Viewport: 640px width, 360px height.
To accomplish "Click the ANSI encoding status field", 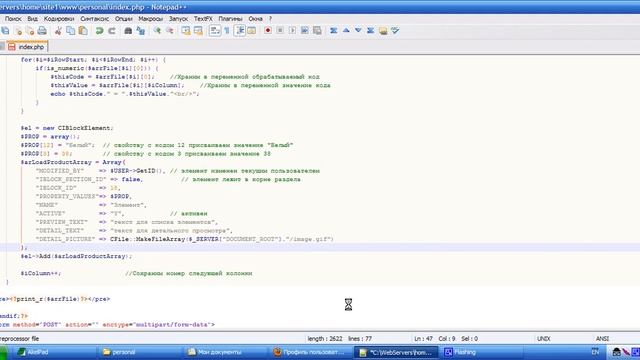I will coord(602,339).
